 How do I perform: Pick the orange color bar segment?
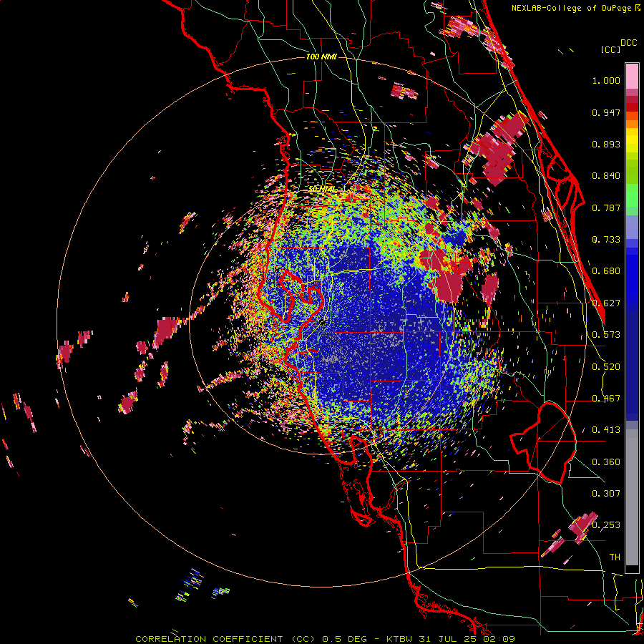coord(632,124)
